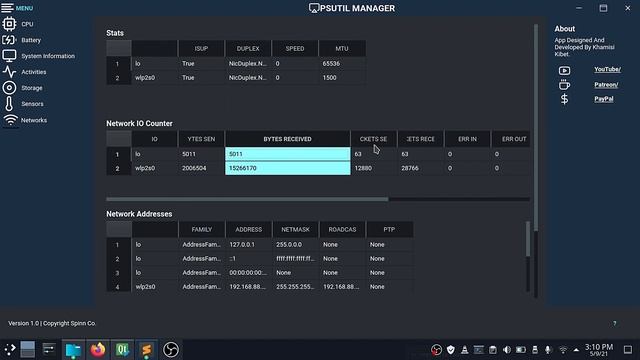Click the Storage disc icon

(9, 88)
